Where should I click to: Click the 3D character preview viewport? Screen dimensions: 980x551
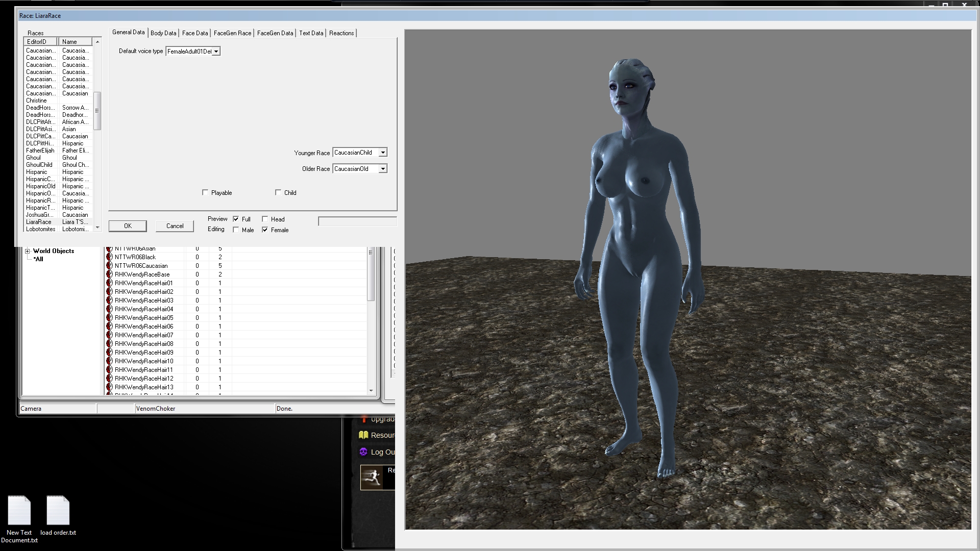(688, 280)
